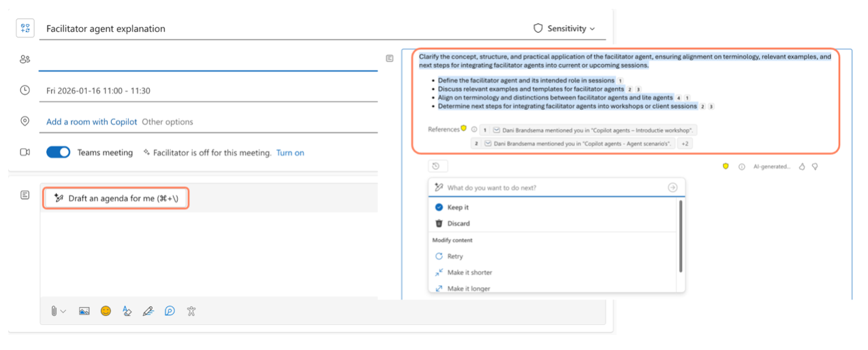Click Turn on link for Facilitator

(290, 152)
